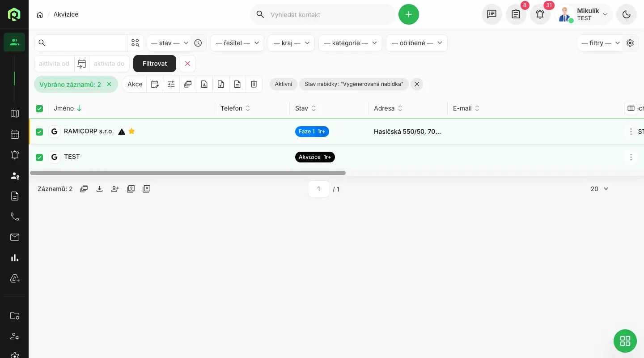Open the kraj dropdown filter
The width and height of the screenshot is (644, 358).
pyautogui.click(x=291, y=43)
